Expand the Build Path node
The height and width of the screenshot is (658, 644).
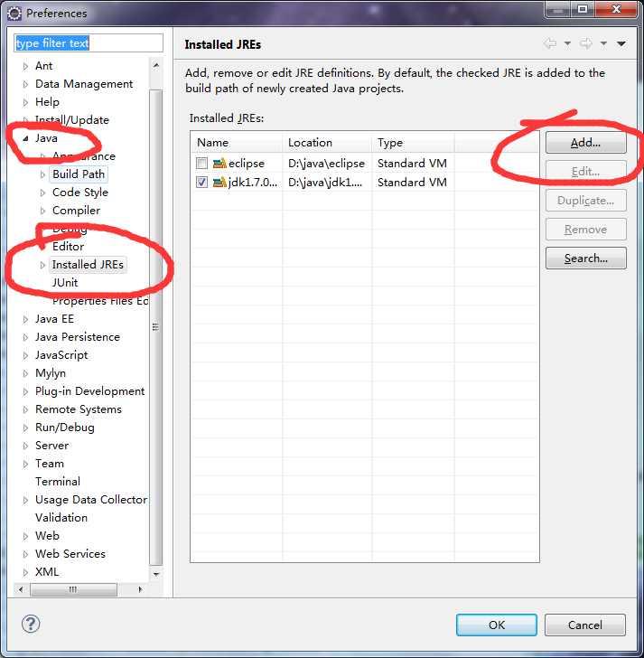click(42, 174)
